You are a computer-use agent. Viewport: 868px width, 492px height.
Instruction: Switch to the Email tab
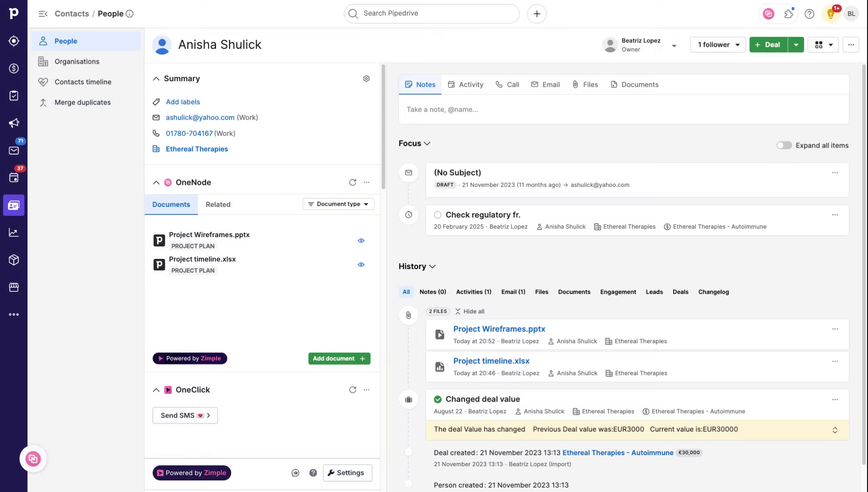546,85
